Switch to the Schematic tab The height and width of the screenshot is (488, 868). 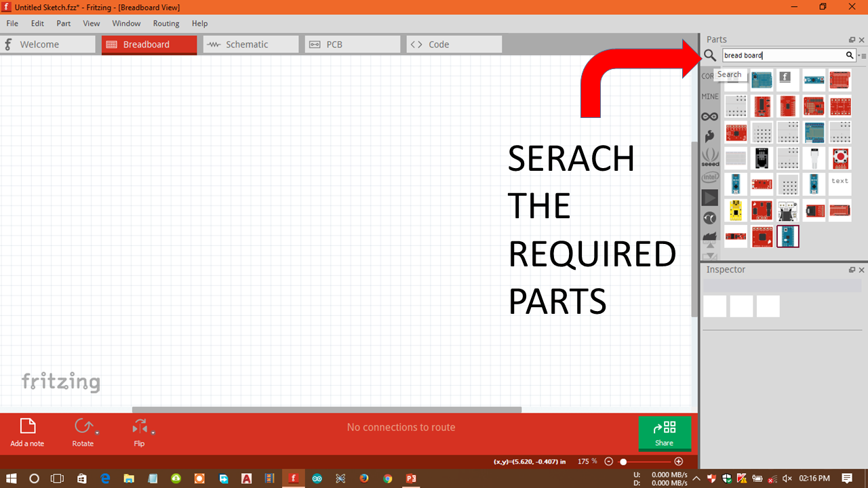coord(250,45)
